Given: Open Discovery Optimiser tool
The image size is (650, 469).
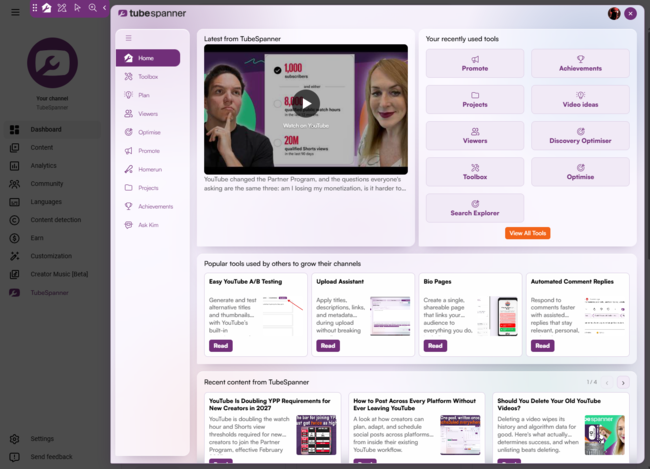Looking at the screenshot, I should (x=580, y=136).
